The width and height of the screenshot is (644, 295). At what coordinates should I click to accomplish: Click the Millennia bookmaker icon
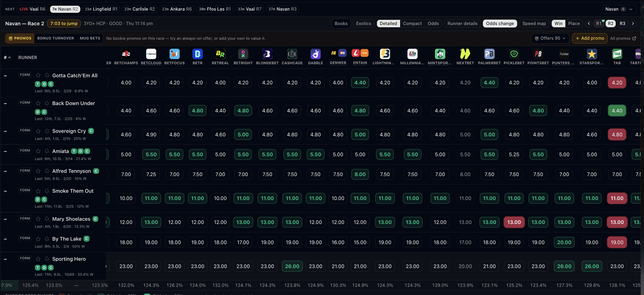point(412,54)
